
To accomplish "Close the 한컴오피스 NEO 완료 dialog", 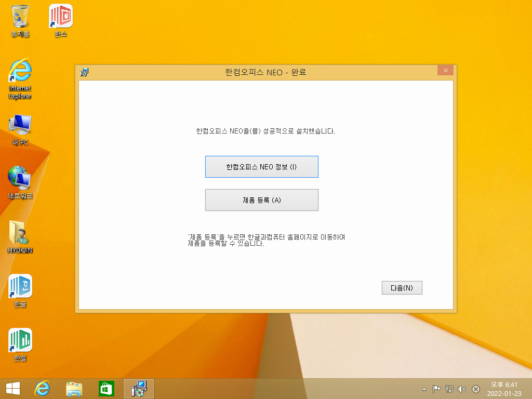I will coord(445,70).
